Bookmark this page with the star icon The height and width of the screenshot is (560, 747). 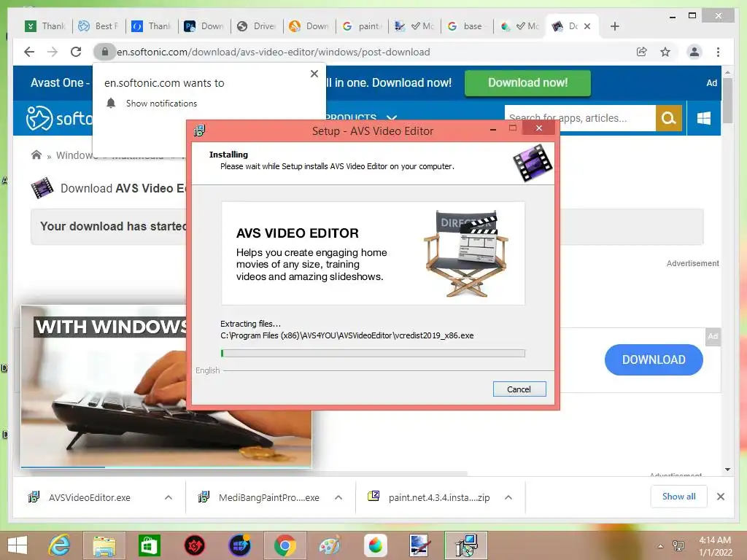coord(665,52)
